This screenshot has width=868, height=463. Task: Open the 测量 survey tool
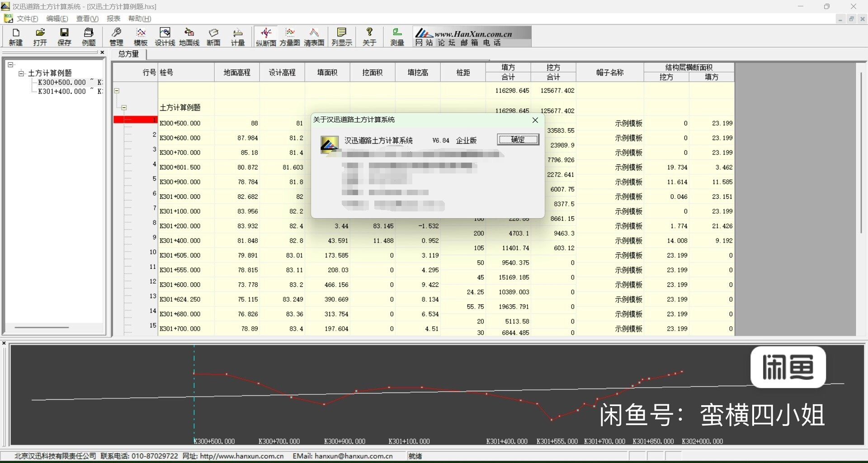tap(397, 37)
